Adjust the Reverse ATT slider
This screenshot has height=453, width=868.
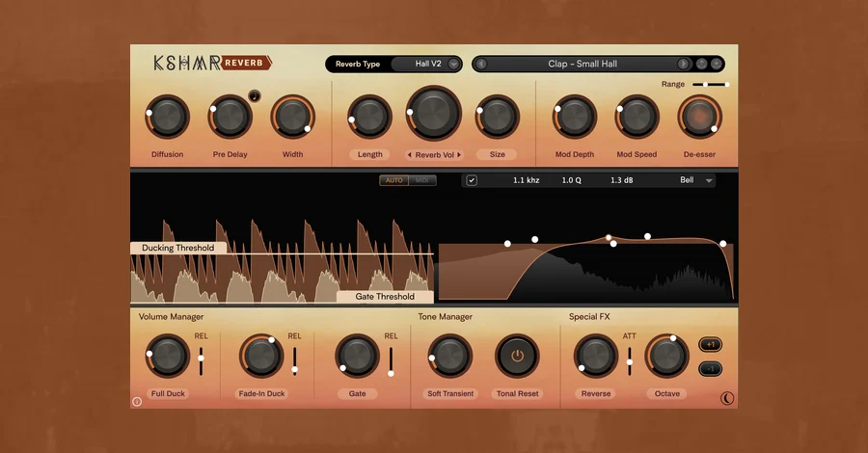click(630, 361)
